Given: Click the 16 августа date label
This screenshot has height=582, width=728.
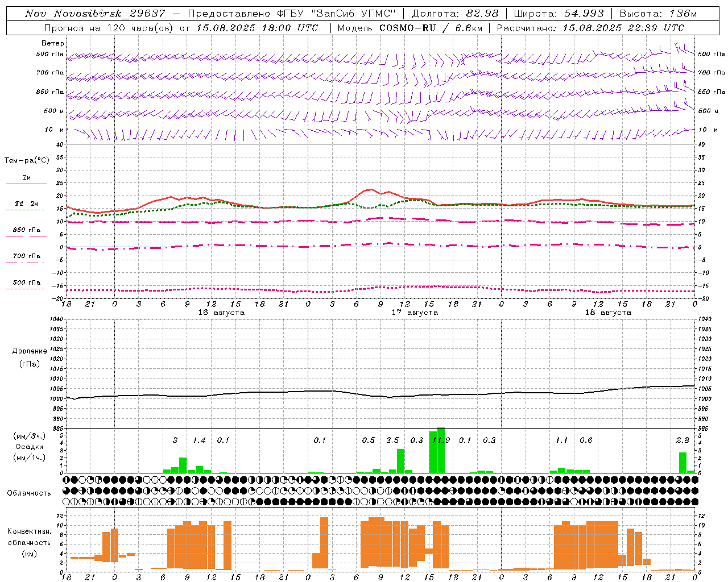Looking at the screenshot, I should (221, 313).
